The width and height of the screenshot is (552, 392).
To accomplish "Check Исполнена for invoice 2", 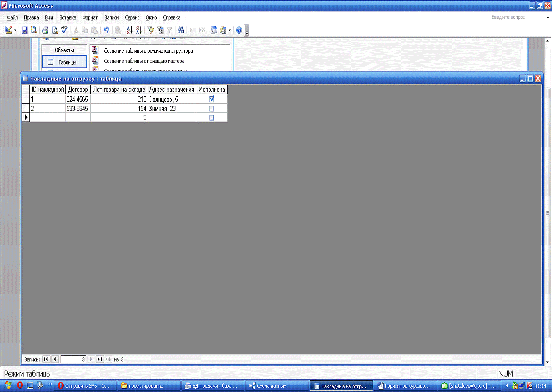I will point(212,108).
